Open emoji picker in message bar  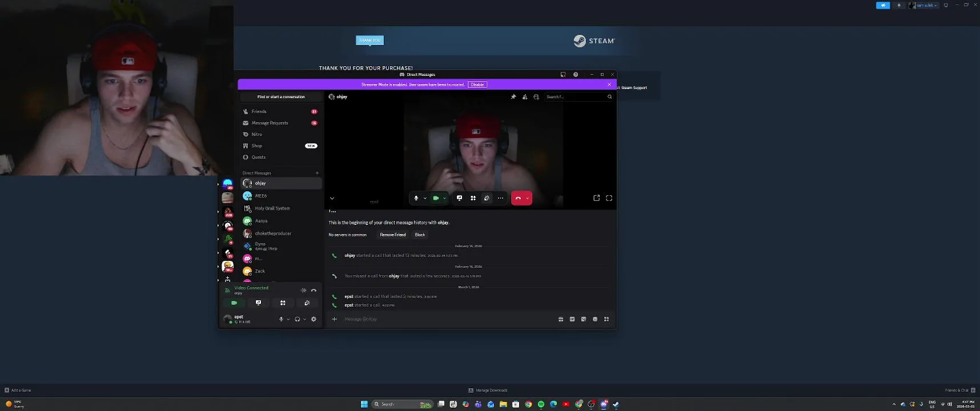(595, 319)
